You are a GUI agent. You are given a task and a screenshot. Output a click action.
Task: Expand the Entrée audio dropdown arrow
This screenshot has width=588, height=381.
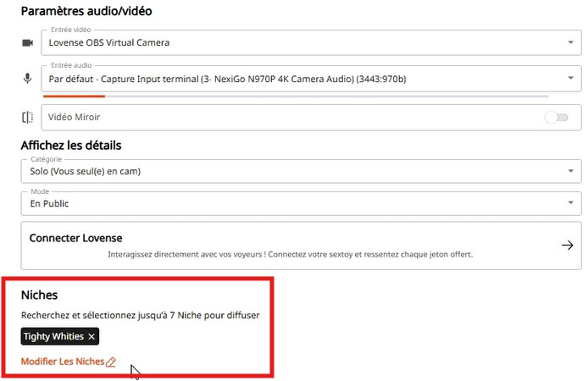(x=570, y=78)
